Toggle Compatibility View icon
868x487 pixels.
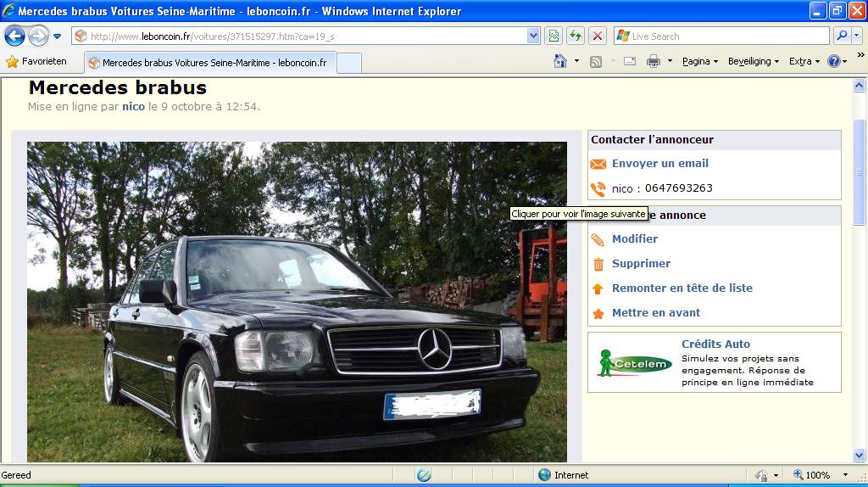[554, 36]
